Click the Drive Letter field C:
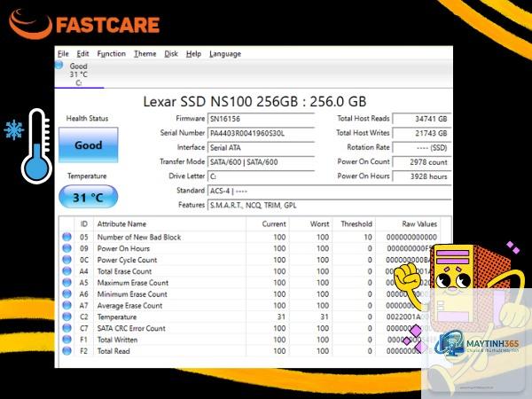The image size is (532, 399). 261,176
